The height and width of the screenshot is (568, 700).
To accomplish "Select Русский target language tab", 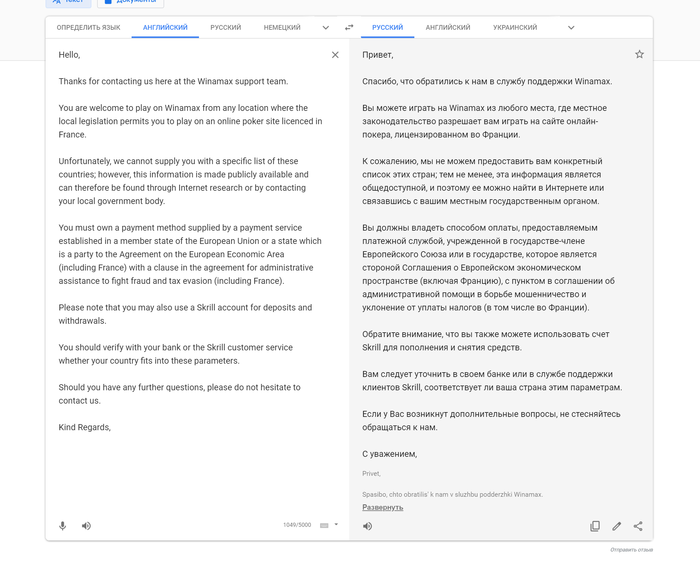I will coord(388,28).
